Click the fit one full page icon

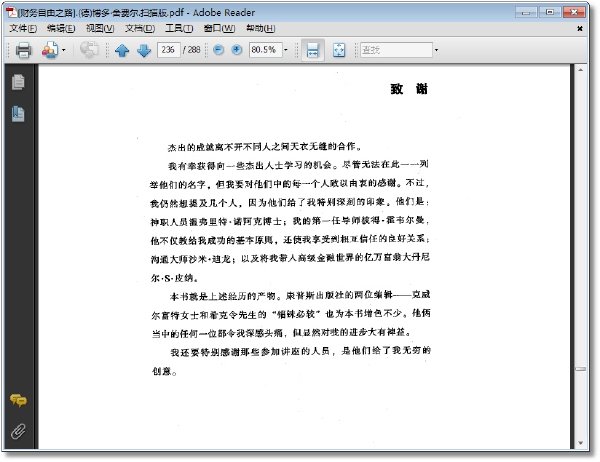click(339, 50)
